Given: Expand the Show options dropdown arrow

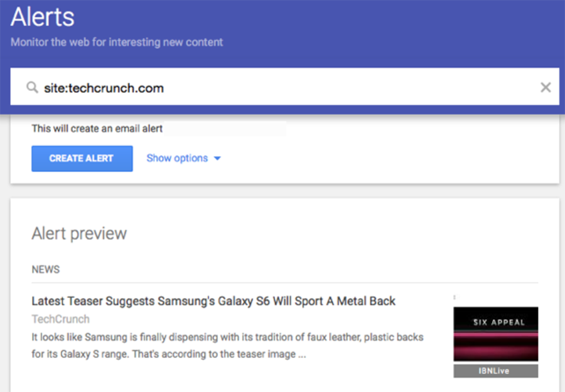Looking at the screenshot, I should (217, 159).
